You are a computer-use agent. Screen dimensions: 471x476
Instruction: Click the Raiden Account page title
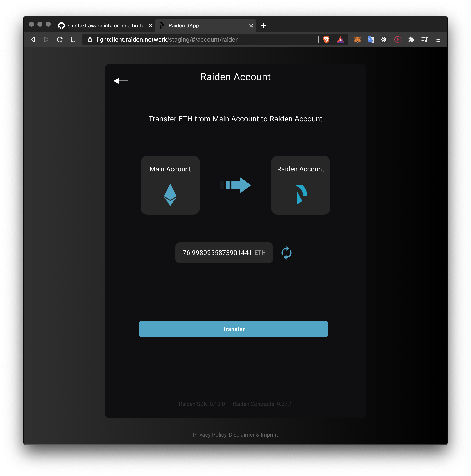pos(235,77)
